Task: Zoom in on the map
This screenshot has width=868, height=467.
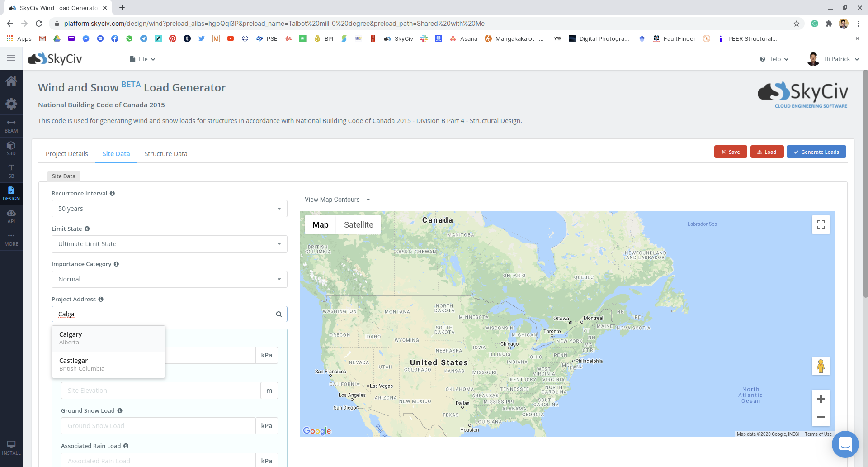Action: (x=821, y=399)
